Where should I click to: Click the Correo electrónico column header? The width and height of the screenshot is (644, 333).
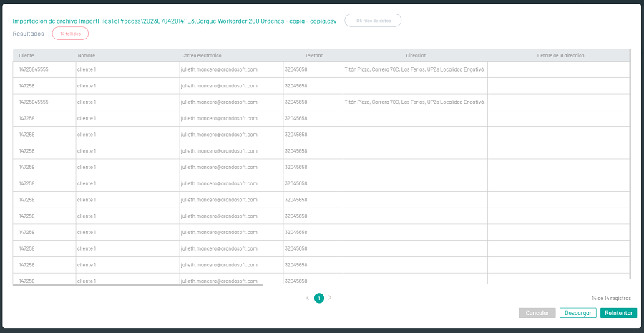pos(202,55)
